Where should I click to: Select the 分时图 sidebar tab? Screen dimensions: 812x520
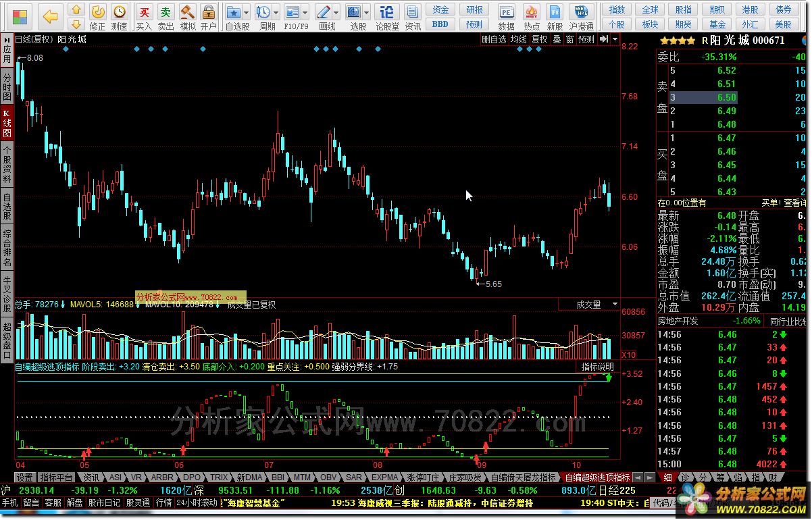pyautogui.click(x=7, y=88)
